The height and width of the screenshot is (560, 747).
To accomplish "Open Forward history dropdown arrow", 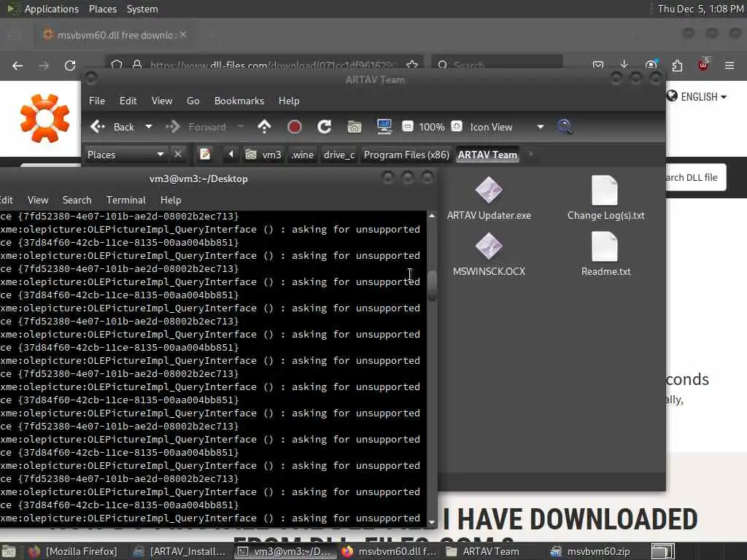I will 241,127.
